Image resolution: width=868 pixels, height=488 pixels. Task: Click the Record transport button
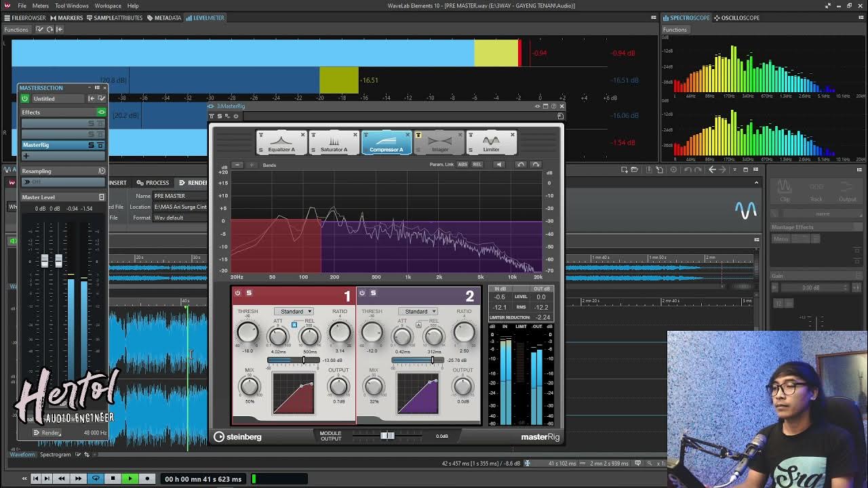[147, 479]
